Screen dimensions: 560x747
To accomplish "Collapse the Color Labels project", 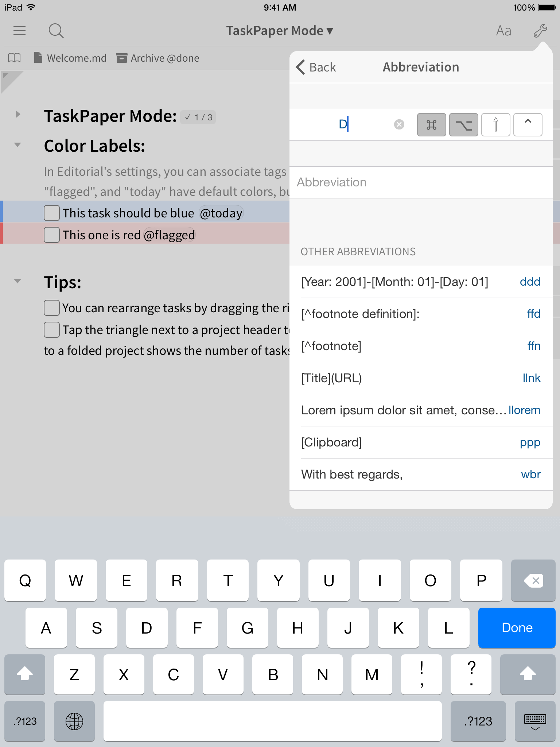I will click(x=17, y=145).
